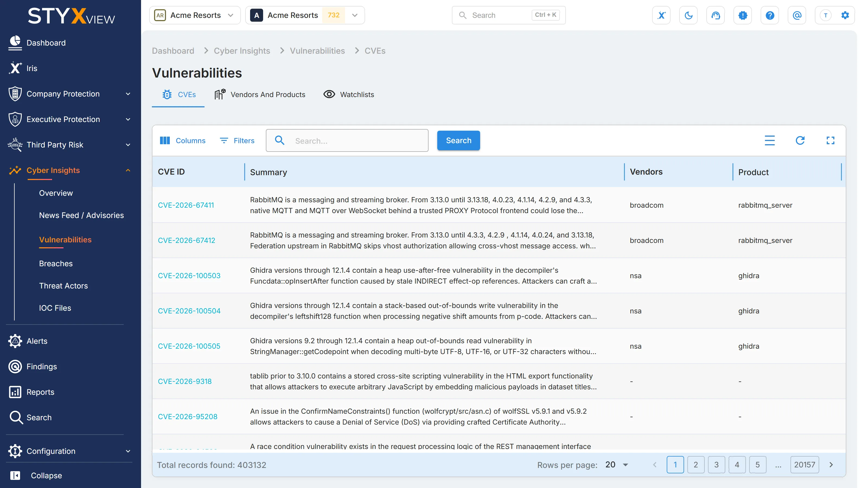Focus the global Search Ctrl+K box
Screen dimensions: 868x488
coord(509,15)
